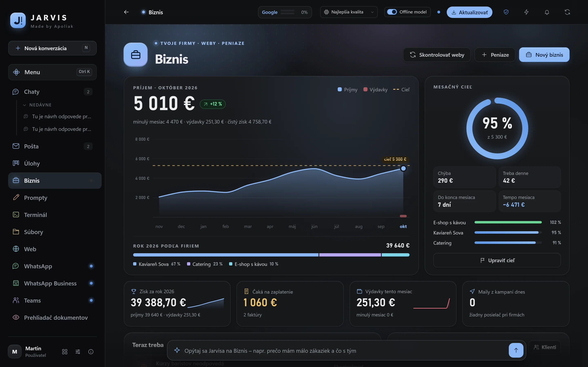Click the Upraviť cieľ button
This screenshot has height=367, width=588.
coord(497,260)
